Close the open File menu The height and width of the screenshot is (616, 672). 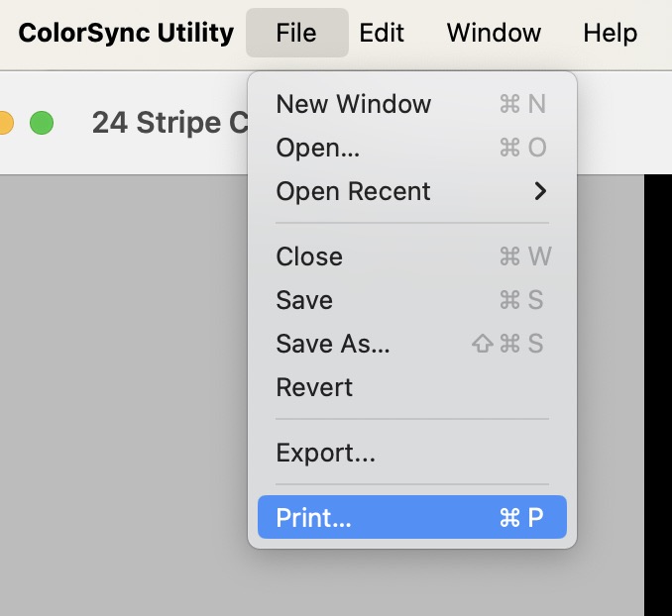(296, 33)
